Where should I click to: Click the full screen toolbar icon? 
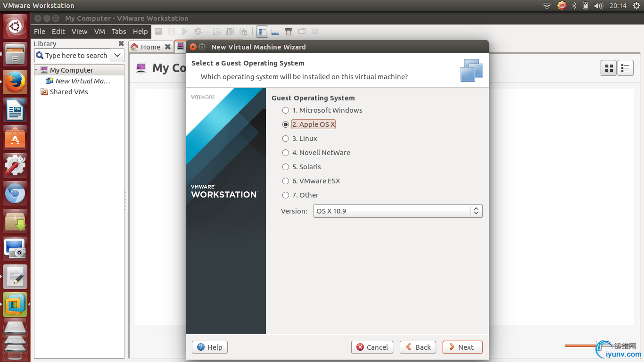[289, 32]
